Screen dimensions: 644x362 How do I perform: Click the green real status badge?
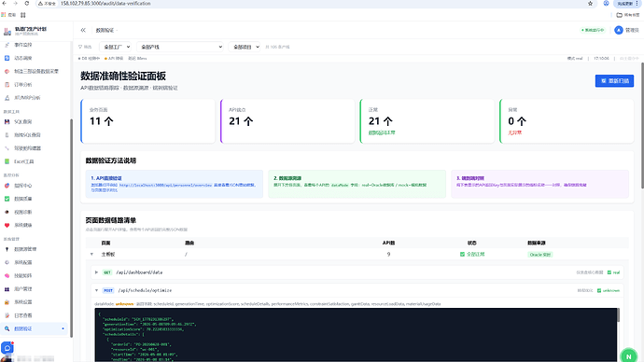point(613,272)
